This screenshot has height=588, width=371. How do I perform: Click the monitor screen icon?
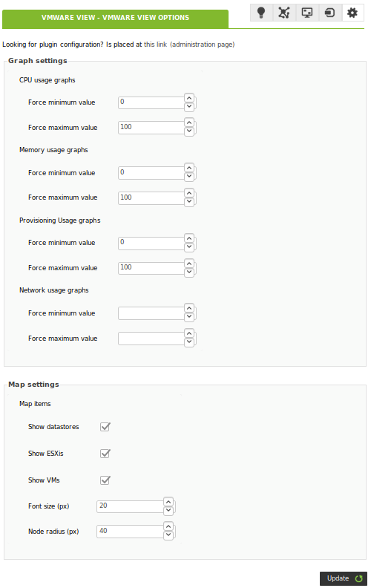click(307, 13)
